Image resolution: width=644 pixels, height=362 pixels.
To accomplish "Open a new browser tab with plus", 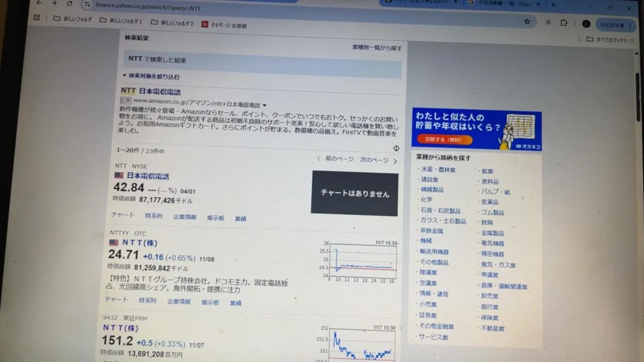I will coord(553,5).
